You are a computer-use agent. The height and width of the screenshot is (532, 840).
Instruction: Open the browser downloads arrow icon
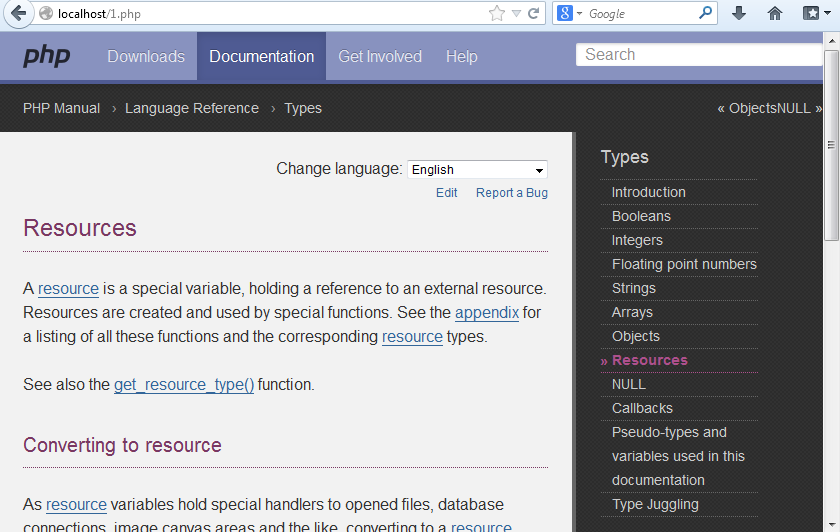pos(739,14)
